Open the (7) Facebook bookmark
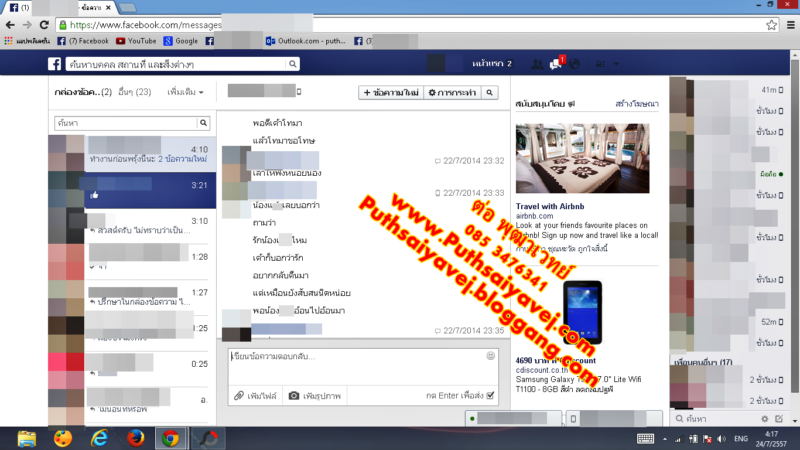This screenshot has width=800, height=450. click(x=83, y=41)
